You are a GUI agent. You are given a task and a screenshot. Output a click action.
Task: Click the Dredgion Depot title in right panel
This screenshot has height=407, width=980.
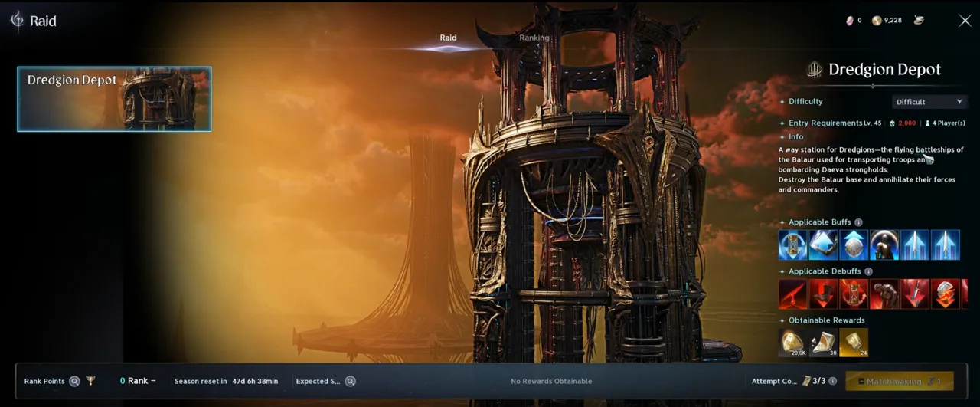coord(884,70)
